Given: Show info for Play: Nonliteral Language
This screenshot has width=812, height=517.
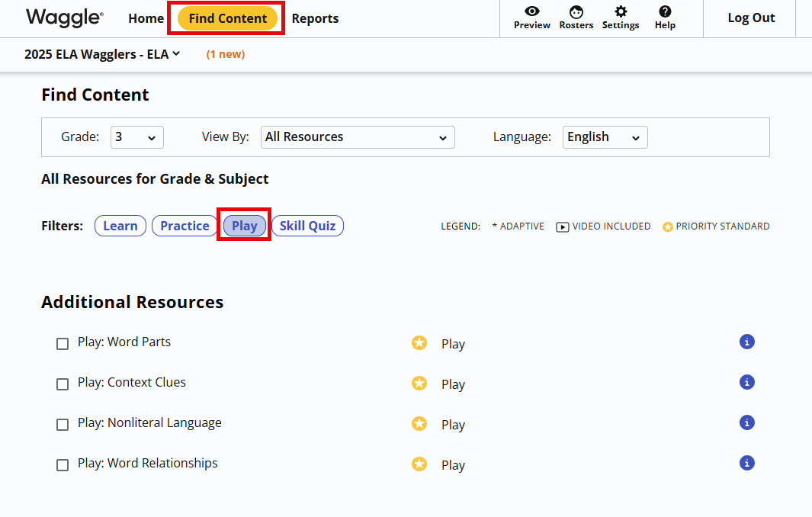Looking at the screenshot, I should tap(746, 422).
